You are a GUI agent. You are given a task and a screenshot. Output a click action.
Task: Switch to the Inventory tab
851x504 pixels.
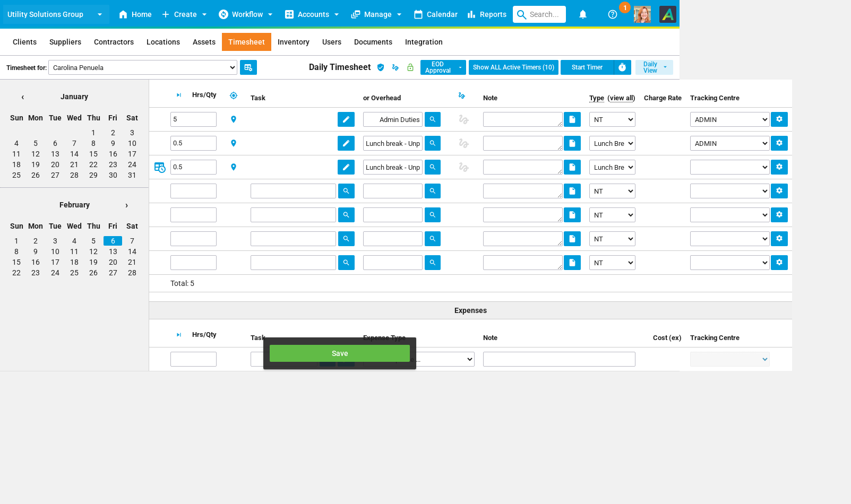point(293,42)
